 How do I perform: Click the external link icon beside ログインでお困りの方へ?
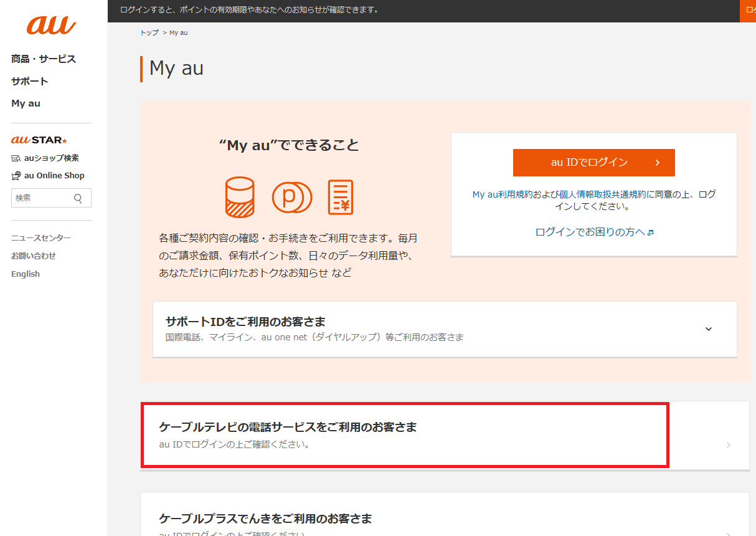[651, 232]
